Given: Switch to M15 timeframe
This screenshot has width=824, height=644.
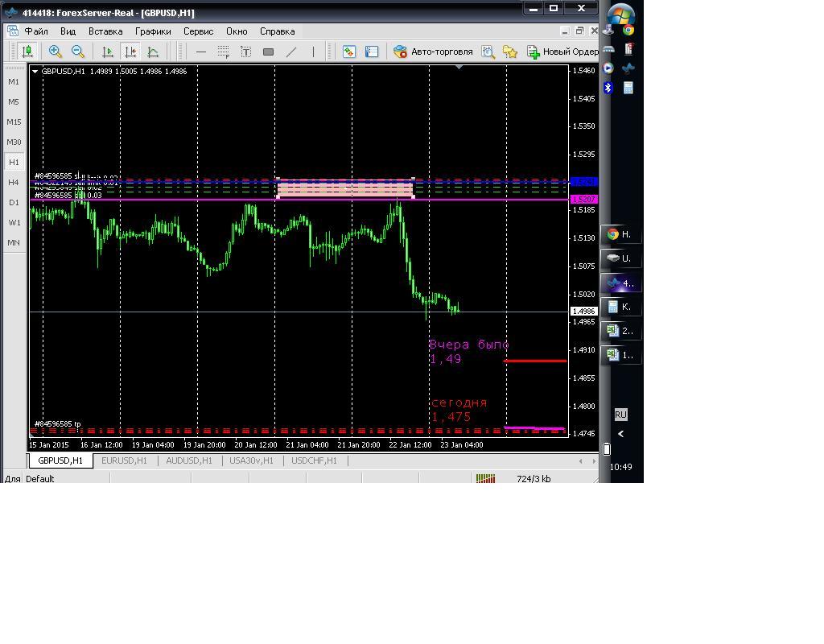Looking at the screenshot, I should (x=14, y=122).
